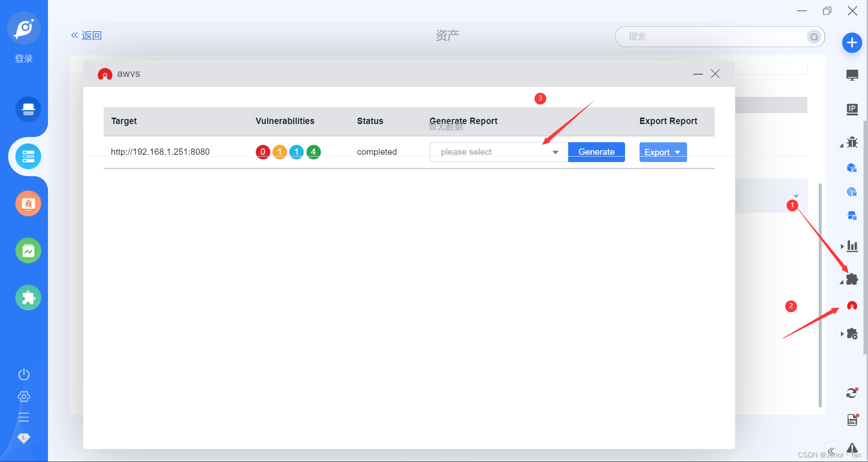The width and height of the screenshot is (868, 462).
Task: Open the 'please select' report template dropdown
Action: pos(499,152)
